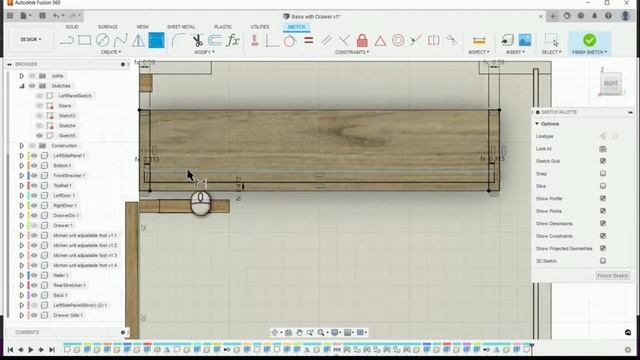Enable the Snap checkbox
Image resolution: width=640 pixels, height=360 pixels.
pos(603,173)
